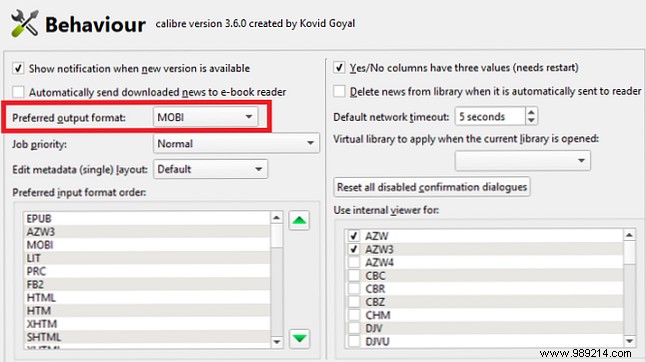
Task: Click Reset all disabled confirmation dialogues
Action: (432, 187)
